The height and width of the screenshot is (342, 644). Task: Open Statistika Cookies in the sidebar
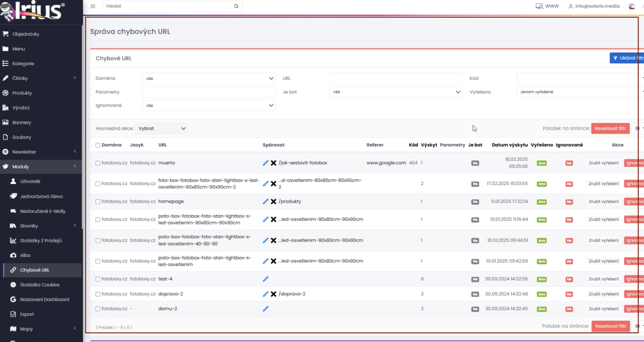(x=40, y=285)
